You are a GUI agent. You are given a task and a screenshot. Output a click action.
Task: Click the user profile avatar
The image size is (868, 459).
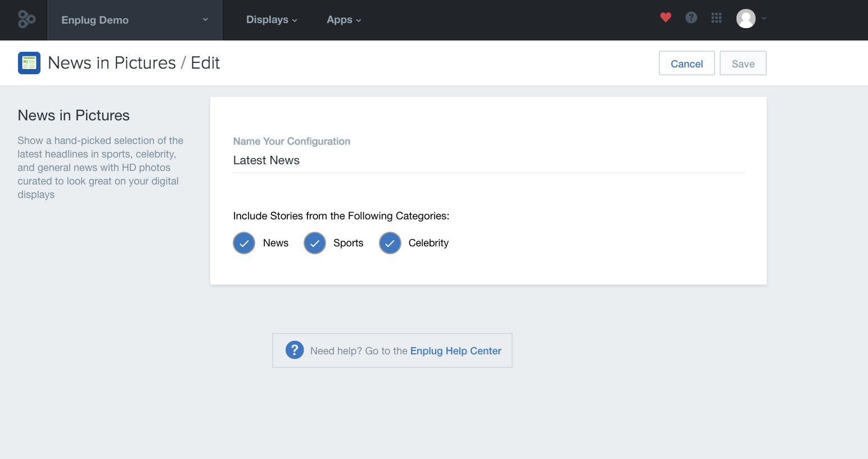[x=745, y=19]
